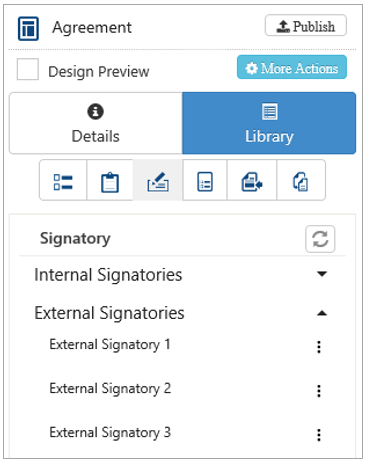Click the copy documents icon
Screen dimensions: 372x465
301,182
